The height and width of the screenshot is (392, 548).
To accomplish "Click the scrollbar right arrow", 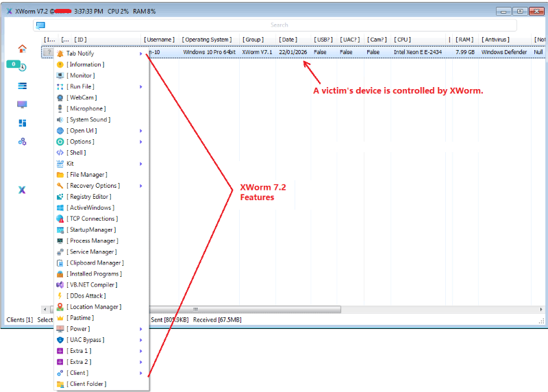I will click(x=540, y=310).
